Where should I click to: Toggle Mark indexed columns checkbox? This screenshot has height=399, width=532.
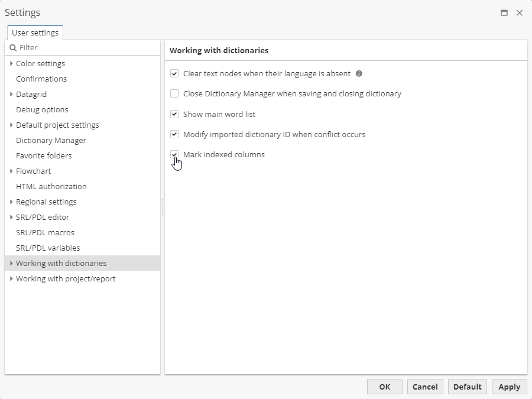pos(174,154)
